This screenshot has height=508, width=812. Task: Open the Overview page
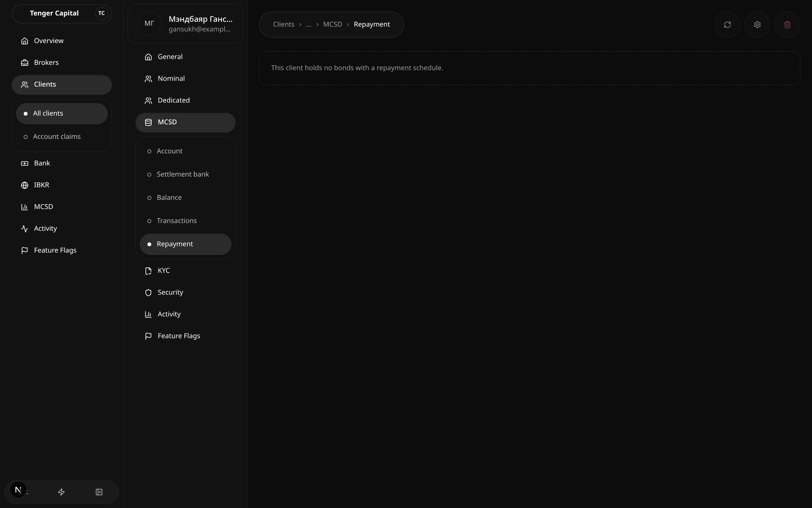coord(62,41)
